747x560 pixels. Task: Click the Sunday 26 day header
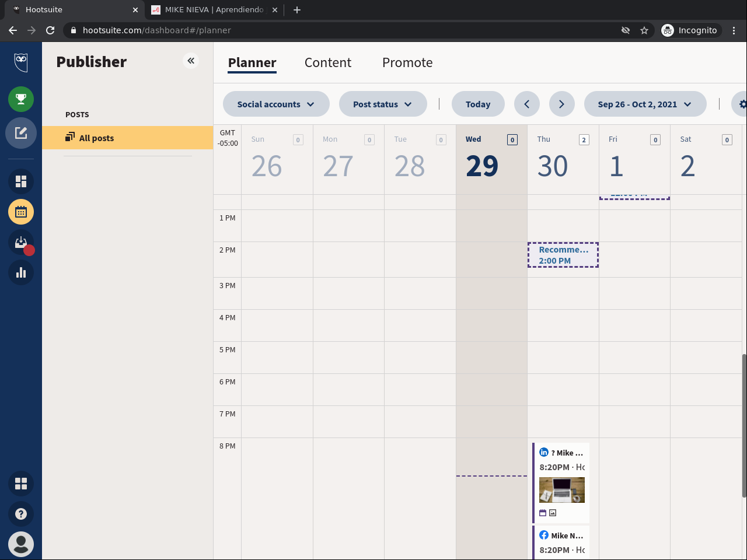(277, 159)
